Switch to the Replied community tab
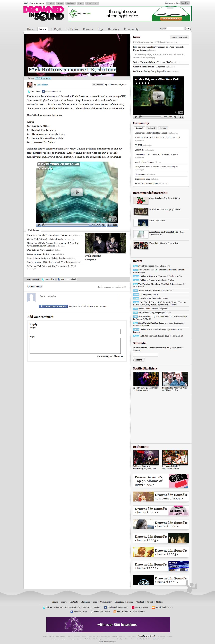The width and height of the screenshot is (215, 644). click(151, 128)
